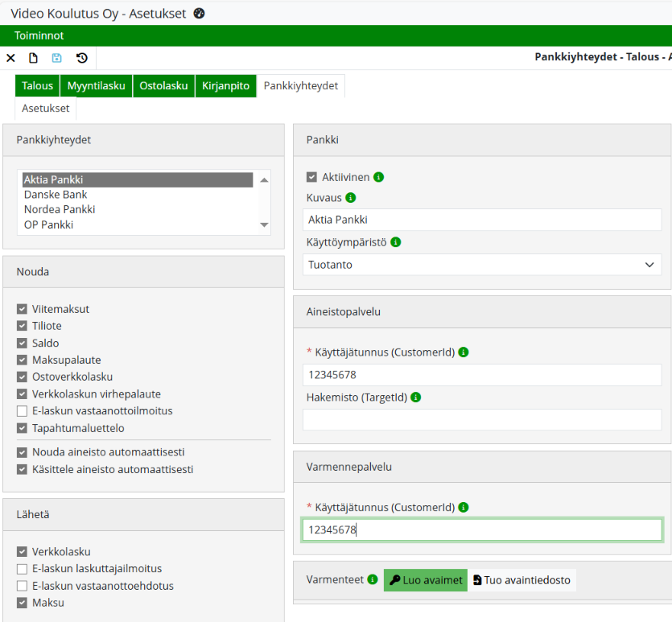This screenshot has width=672, height=622.
Task: Uncheck the Aktiivinen checkbox
Action: pos(312,177)
